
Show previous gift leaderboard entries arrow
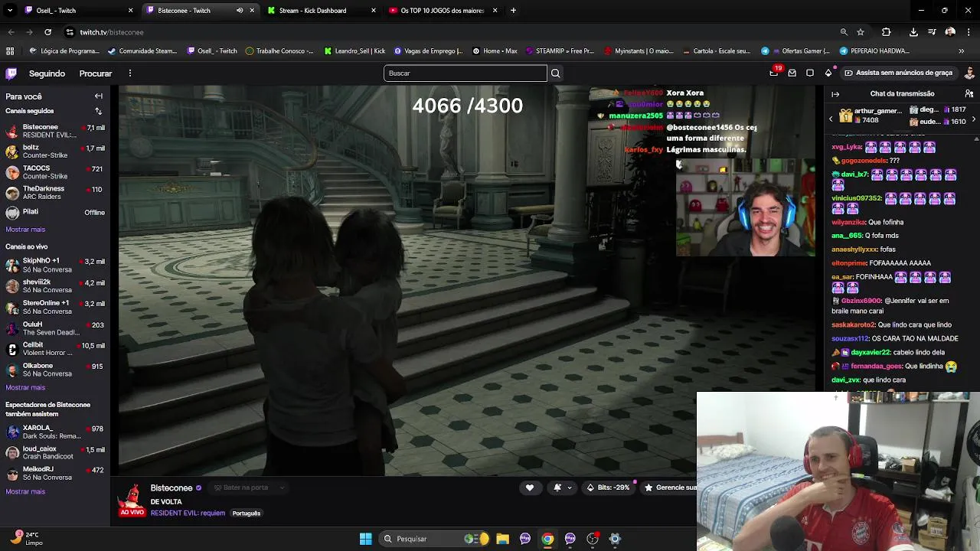click(x=831, y=119)
